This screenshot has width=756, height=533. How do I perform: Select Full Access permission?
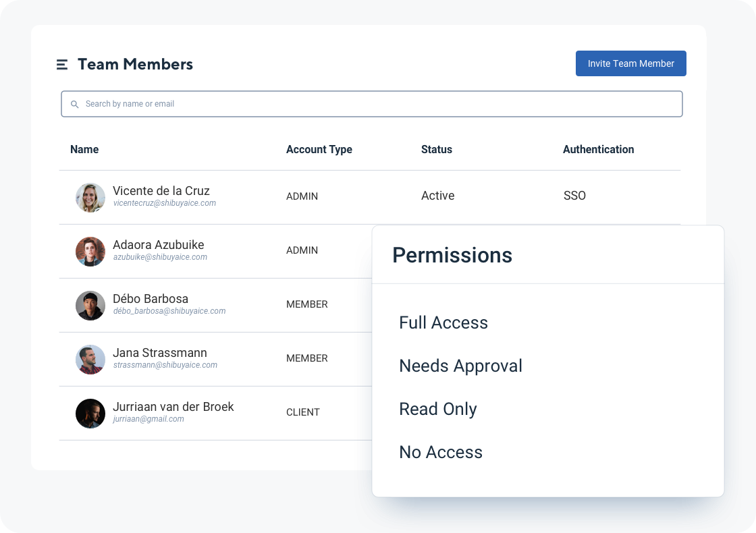point(443,322)
